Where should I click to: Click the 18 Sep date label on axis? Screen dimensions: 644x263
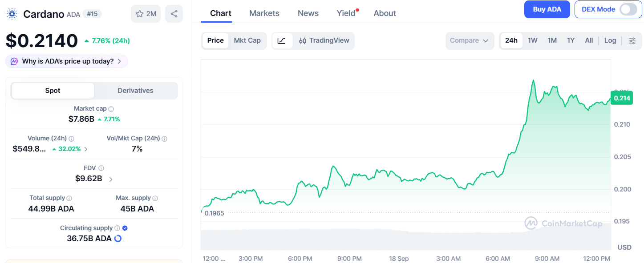click(x=399, y=259)
